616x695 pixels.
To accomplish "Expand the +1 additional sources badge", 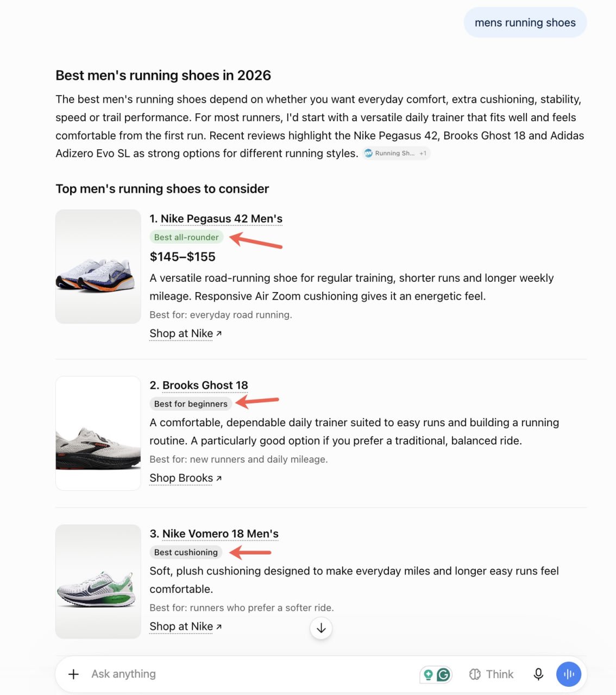I will (423, 153).
